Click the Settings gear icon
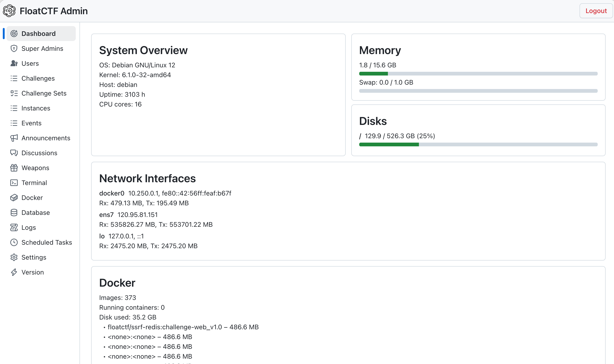 pyautogui.click(x=14, y=257)
